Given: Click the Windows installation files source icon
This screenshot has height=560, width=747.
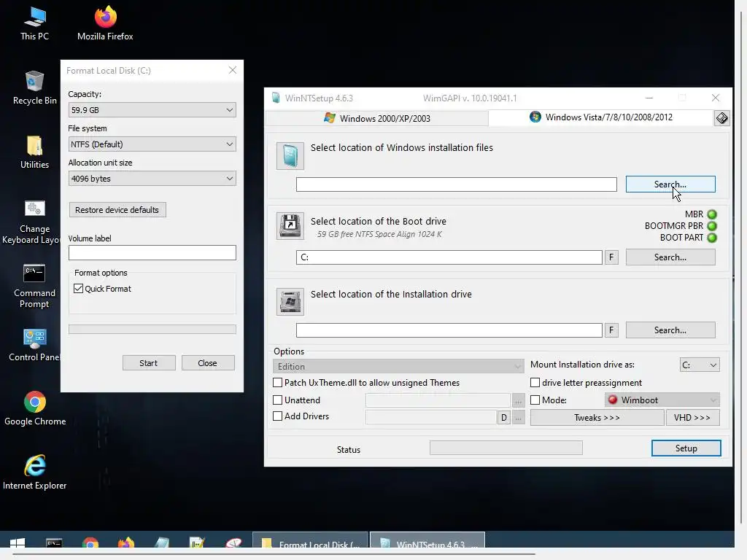Looking at the screenshot, I should [x=290, y=156].
